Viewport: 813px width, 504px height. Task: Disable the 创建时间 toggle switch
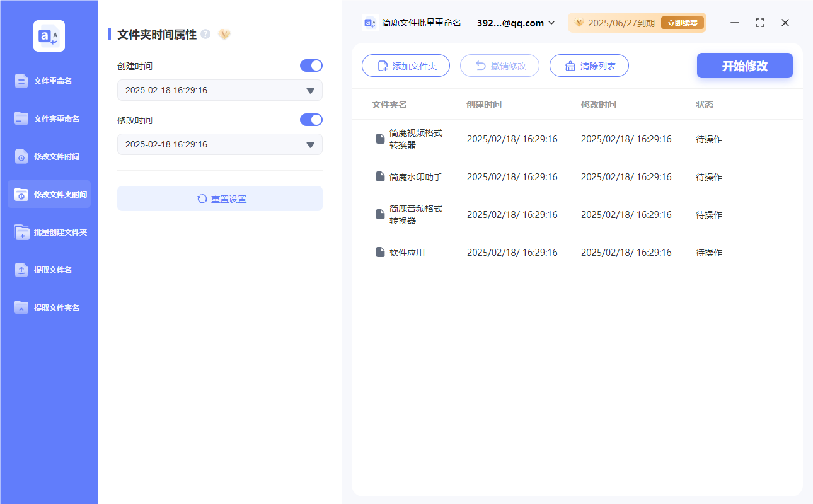point(311,65)
